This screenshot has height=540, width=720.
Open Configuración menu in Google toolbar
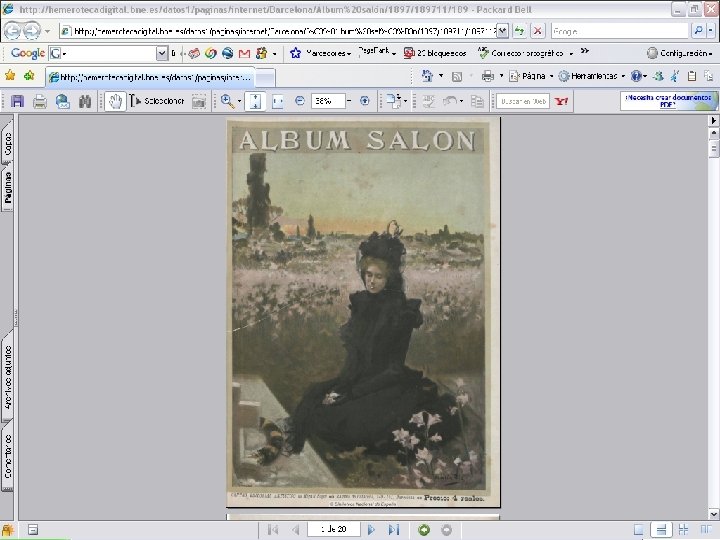(x=681, y=53)
